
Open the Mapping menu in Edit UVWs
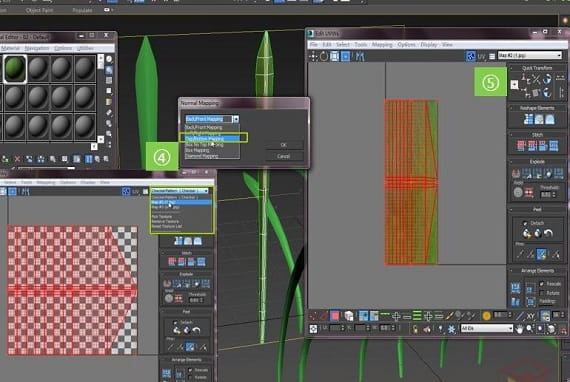(382, 44)
